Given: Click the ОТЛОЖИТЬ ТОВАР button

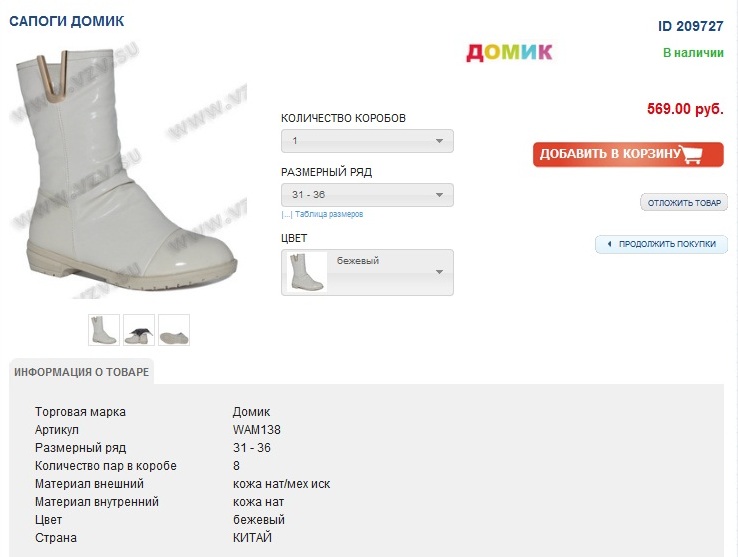Looking at the screenshot, I should click(684, 203).
